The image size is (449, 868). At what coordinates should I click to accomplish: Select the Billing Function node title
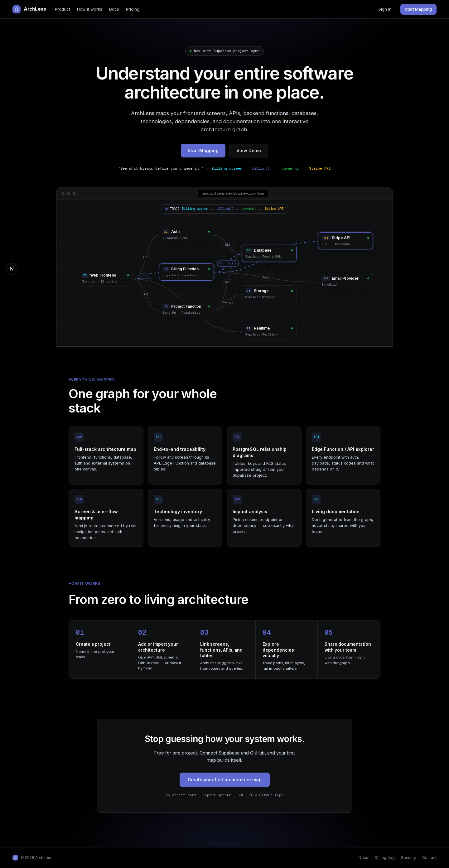point(185,269)
